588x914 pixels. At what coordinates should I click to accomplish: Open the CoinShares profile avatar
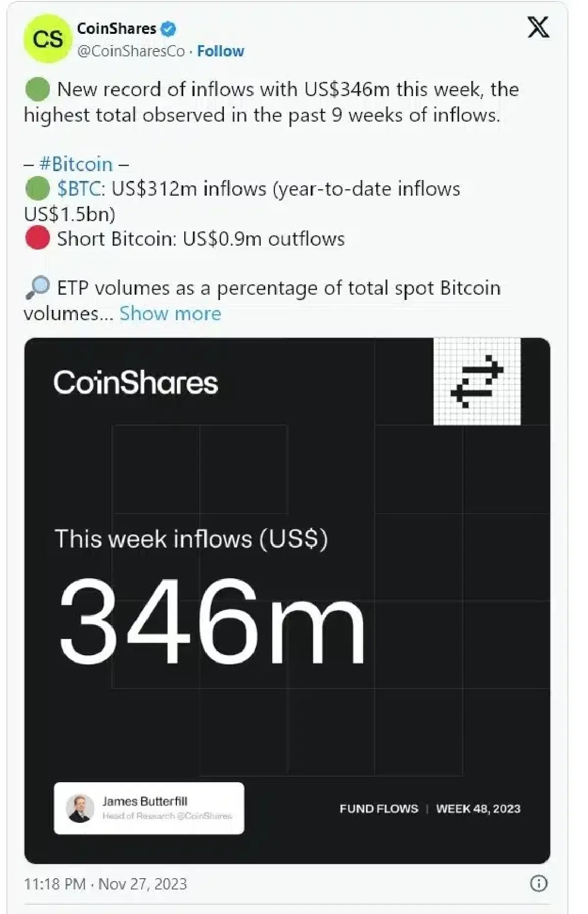click(x=48, y=39)
